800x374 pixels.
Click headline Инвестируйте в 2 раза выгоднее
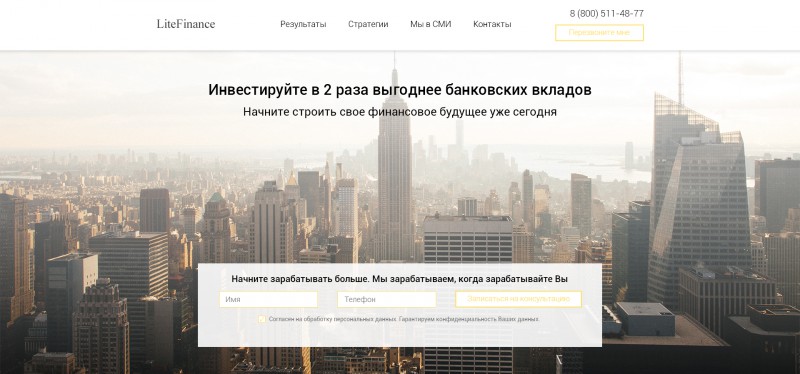pyautogui.click(x=399, y=90)
